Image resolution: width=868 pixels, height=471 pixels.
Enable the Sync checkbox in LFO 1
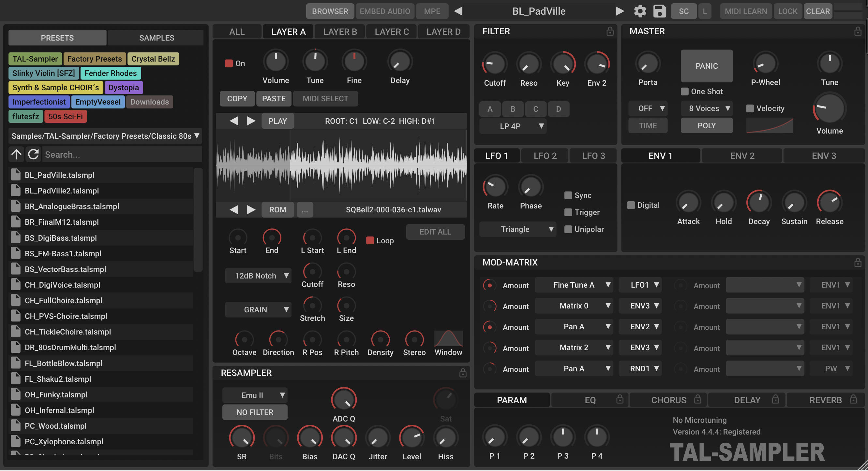click(x=567, y=195)
